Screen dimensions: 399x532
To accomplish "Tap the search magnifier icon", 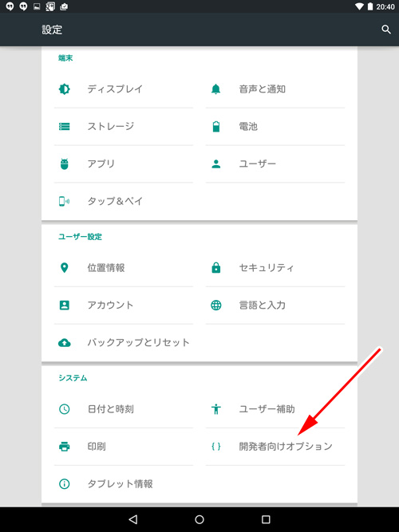I will tap(386, 30).
